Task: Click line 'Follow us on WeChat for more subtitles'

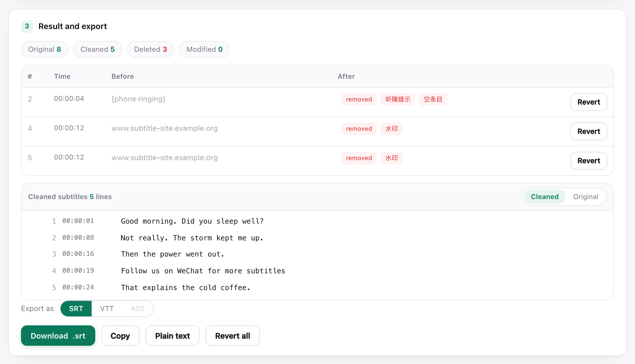Action: tap(203, 271)
